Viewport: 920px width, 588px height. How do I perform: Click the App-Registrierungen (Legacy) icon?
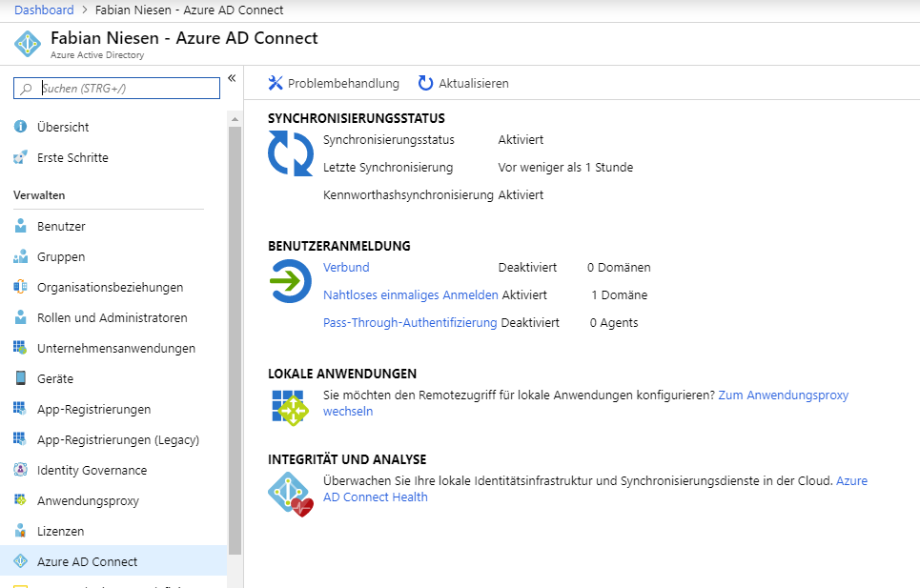pos(21,439)
